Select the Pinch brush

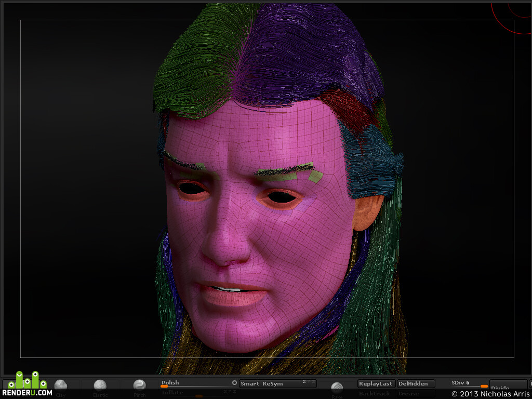[x=139, y=386]
